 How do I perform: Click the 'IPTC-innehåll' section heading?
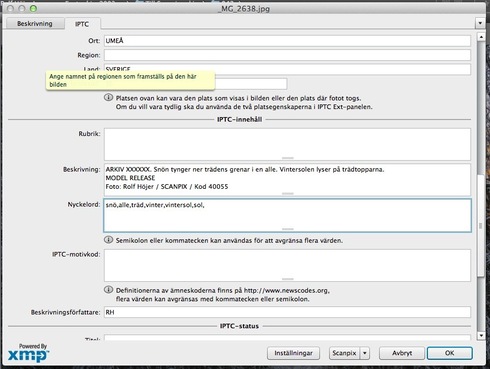pos(239,119)
